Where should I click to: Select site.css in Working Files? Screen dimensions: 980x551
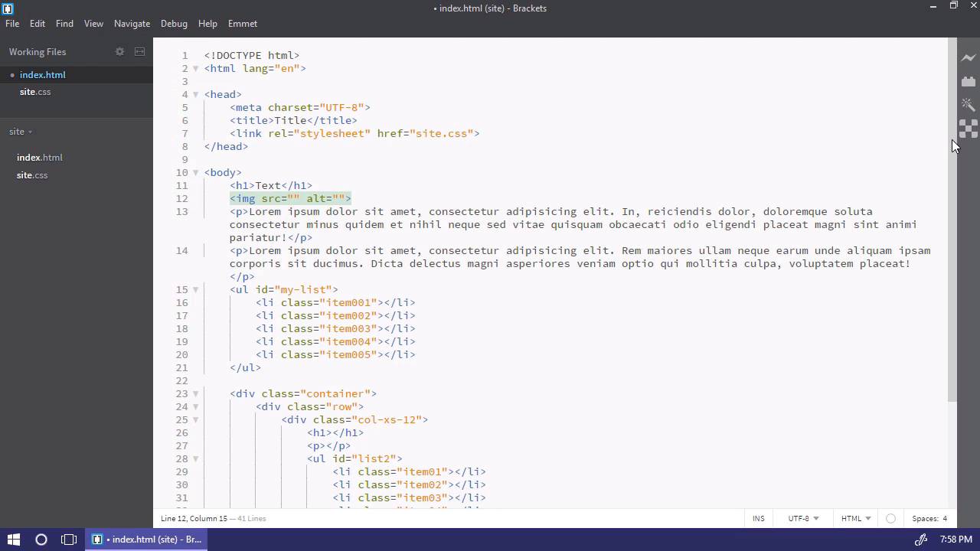(x=35, y=92)
